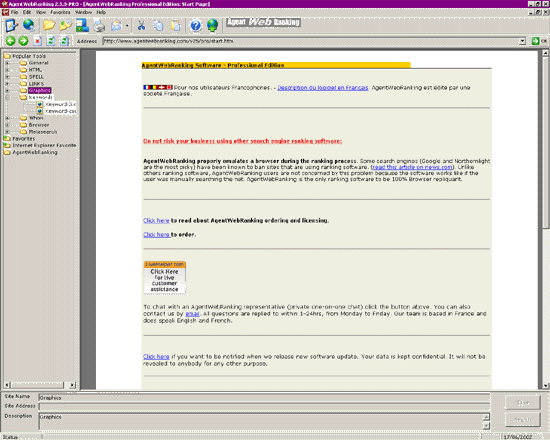This screenshot has width=550, height=440.
Task: Expand the SPELL folder node
Action: [x=7, y=77]
